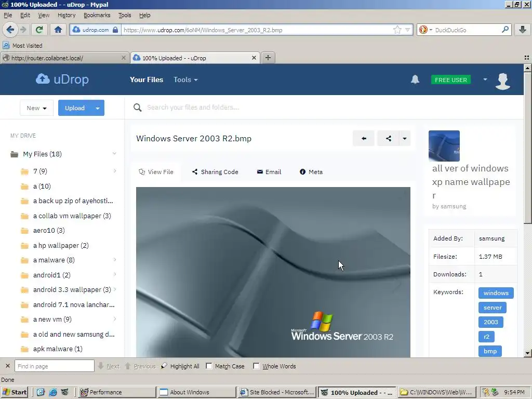
Task: Click the scrollbar down arrow
Action: tap(527, 353)
